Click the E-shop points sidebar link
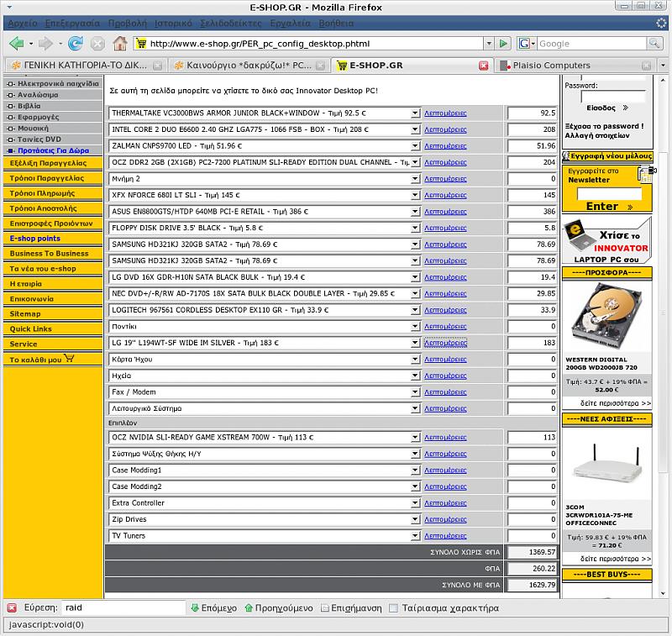 (x=35, y=239)
